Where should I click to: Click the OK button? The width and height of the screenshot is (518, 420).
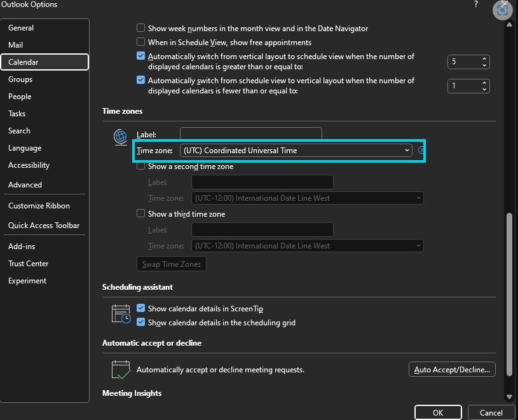pyautogui.click(x=438, y=413)
